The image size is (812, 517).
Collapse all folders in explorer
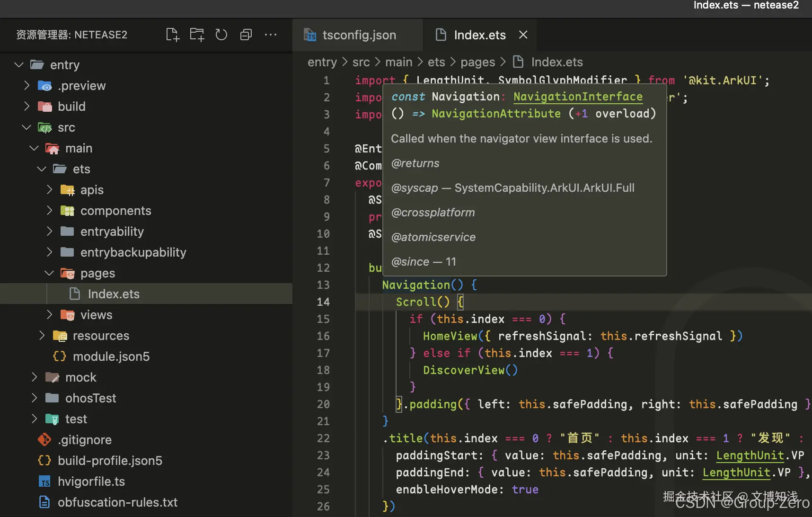[x=246, y=35]
